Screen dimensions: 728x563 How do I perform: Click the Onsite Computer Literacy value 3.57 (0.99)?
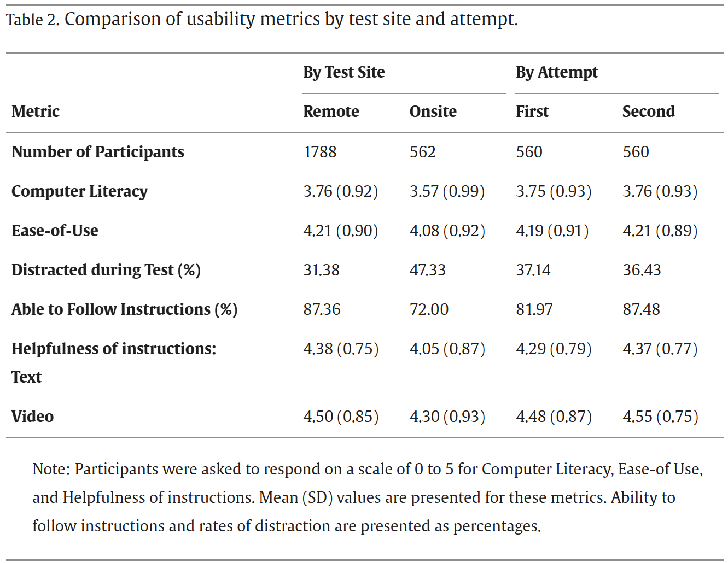(x=447, y=191)
